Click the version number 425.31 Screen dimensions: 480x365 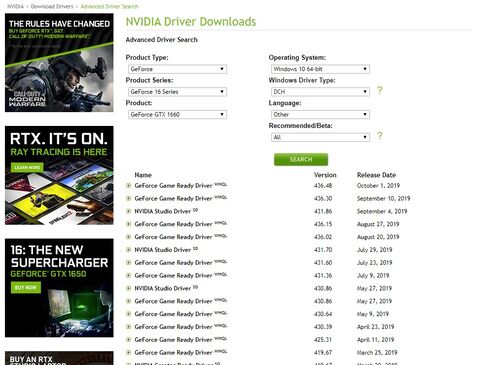[x=323, y=340]
